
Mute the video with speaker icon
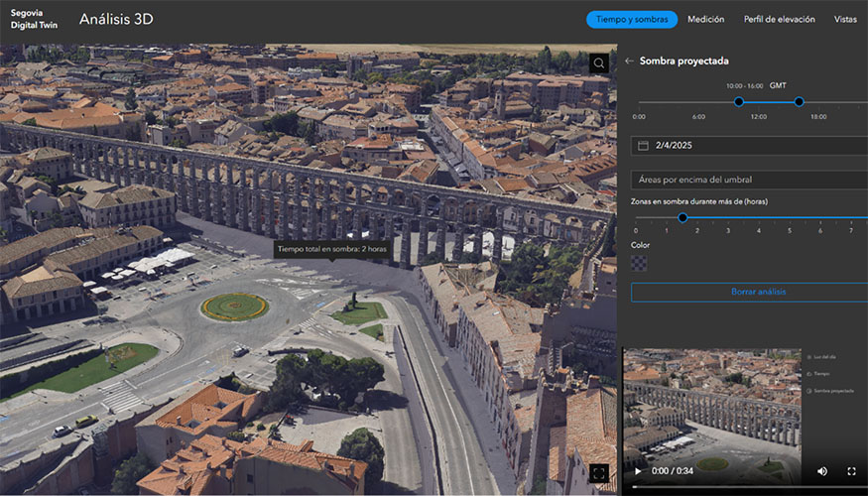click(x=821, y=471)
